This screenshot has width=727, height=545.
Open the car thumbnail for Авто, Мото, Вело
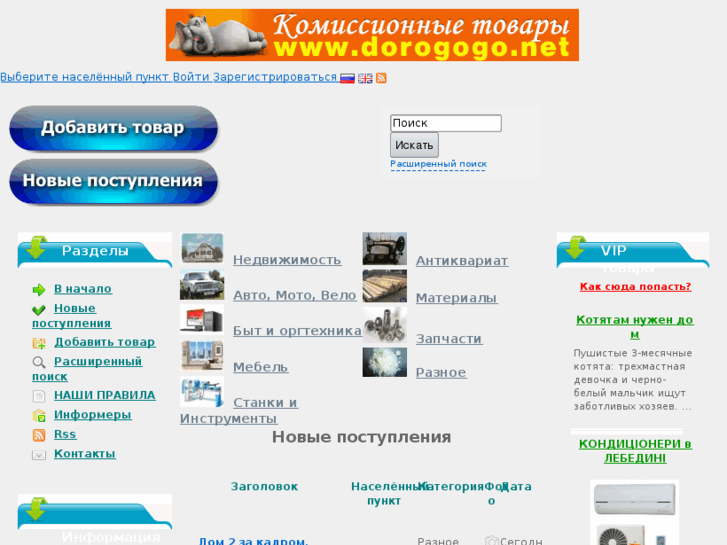(x=202, y=284)
